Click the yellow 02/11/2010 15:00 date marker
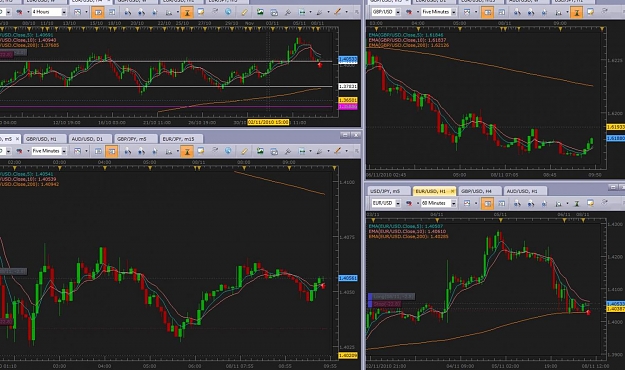This screenshot has height=370, width=625. coord(268,122)
